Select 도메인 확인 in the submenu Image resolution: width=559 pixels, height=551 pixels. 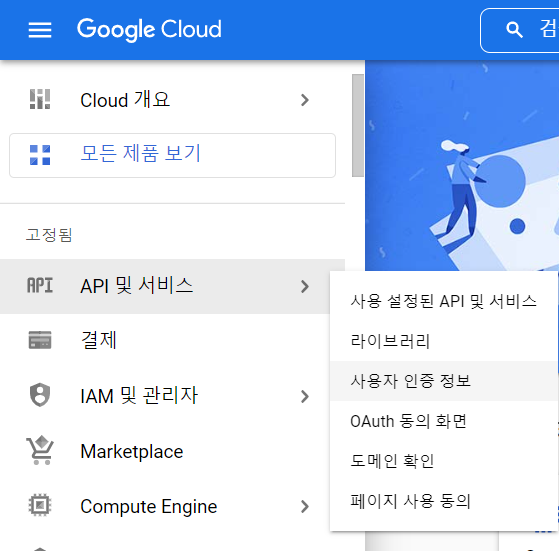(444, 461)
